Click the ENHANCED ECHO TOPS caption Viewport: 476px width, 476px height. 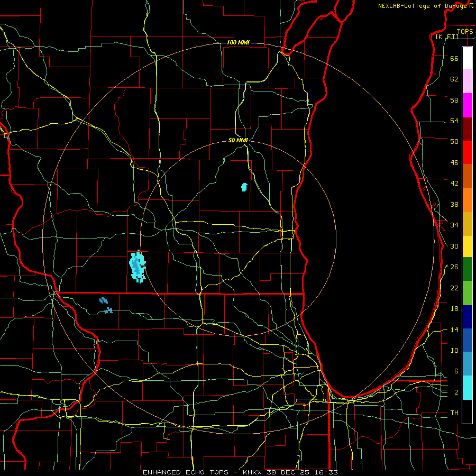coord(188,472)
